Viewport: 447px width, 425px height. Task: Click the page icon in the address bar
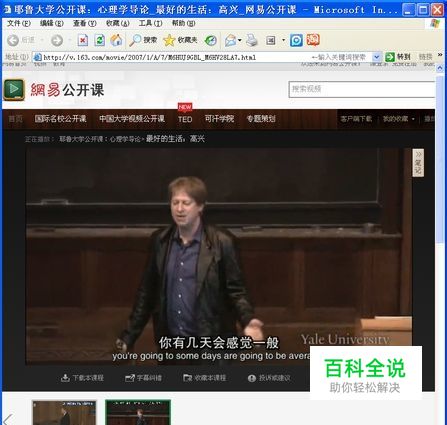click(37, 57)
